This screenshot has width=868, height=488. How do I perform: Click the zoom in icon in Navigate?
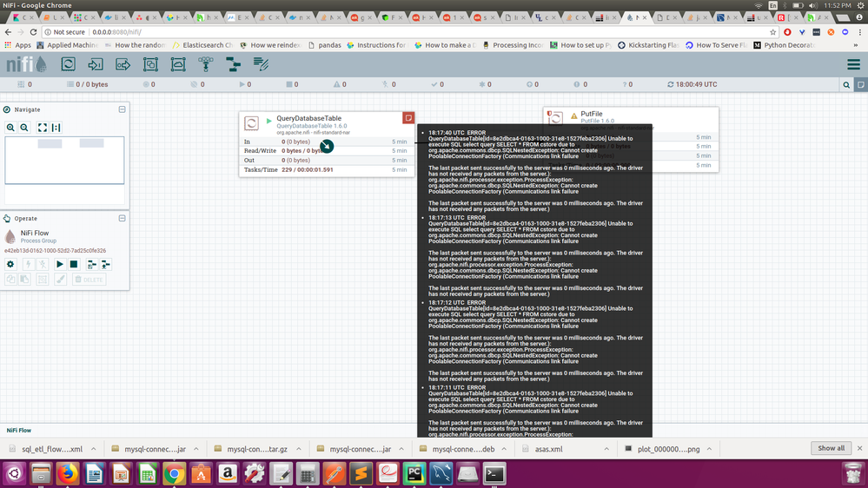click(10, 128)
